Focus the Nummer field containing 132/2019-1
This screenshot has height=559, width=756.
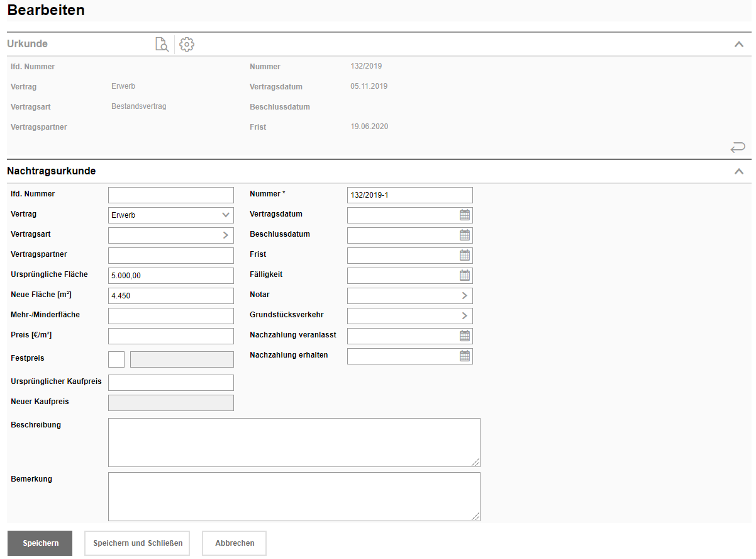(x=410, y=195)
